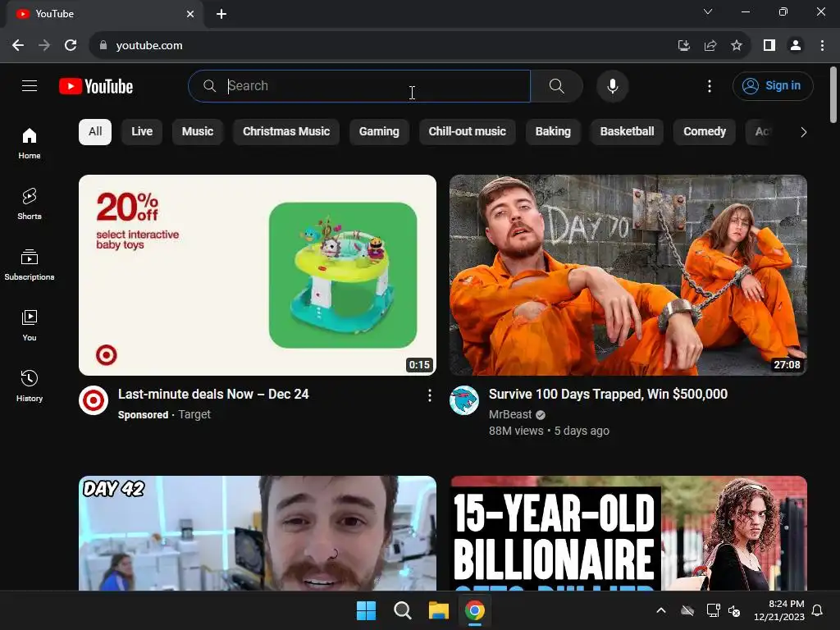Click the muted volume tray icon
This screenshot has width=840, height=630.
(734, 610)
